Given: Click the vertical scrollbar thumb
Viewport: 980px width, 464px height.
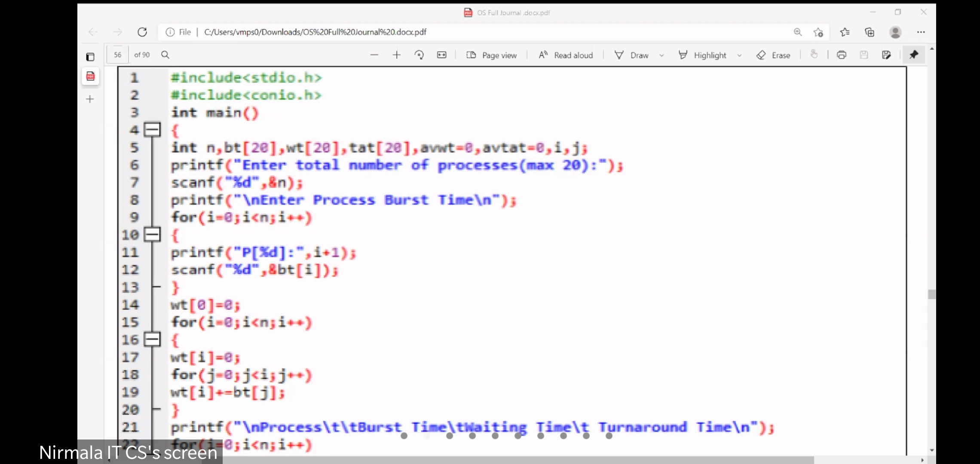Looking at the screenshot, I should click(x=931, y=294).
